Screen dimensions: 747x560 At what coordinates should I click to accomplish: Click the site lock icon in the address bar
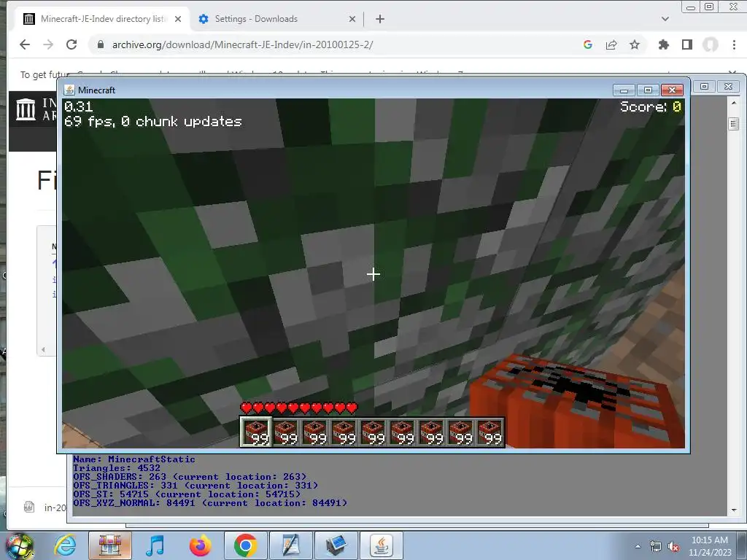tap(100, 44)
